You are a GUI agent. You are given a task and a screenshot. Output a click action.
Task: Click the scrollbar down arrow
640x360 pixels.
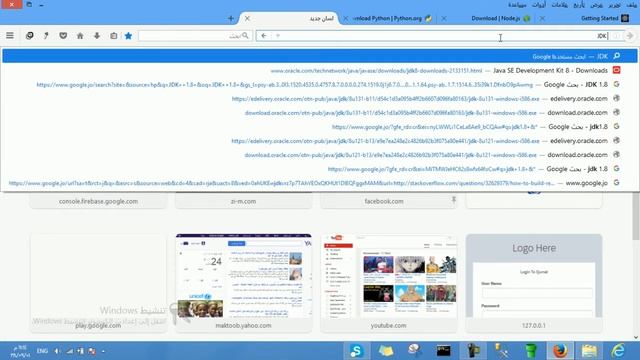point(636,337)
